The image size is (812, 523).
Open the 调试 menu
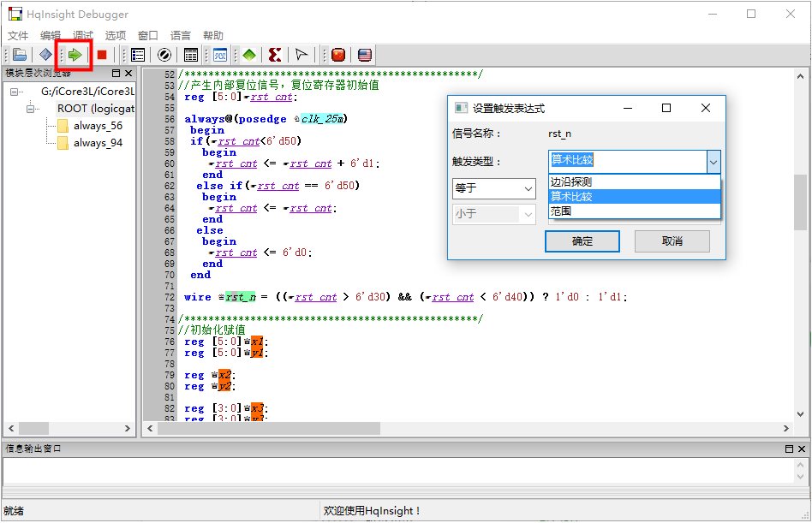[83, 35]
